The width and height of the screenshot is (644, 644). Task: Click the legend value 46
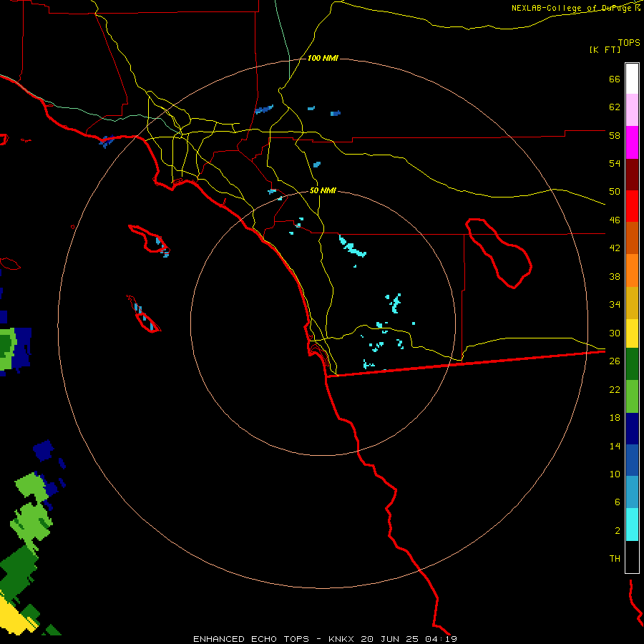click(x=615, y=220)
